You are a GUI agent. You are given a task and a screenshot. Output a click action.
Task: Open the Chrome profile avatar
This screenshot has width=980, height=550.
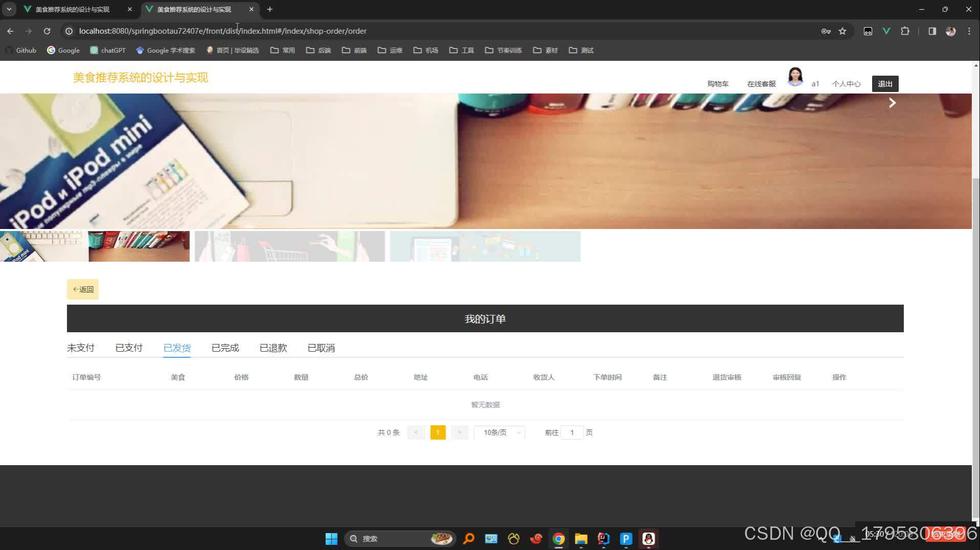pos(951,31)
